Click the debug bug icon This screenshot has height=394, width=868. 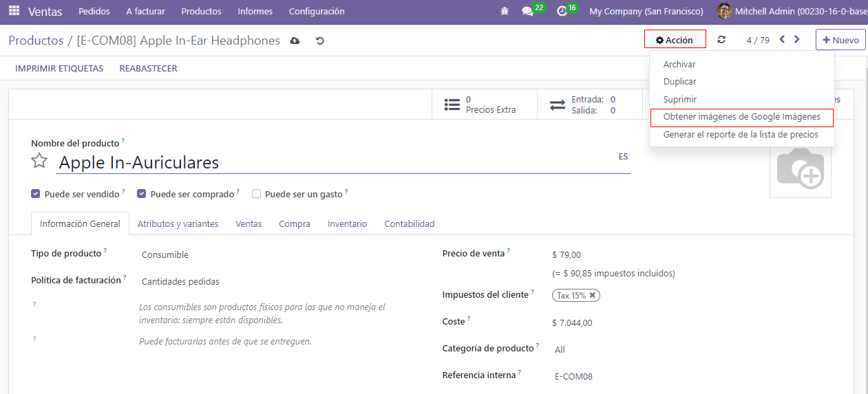pyautogui.click(x=505, y=12)
